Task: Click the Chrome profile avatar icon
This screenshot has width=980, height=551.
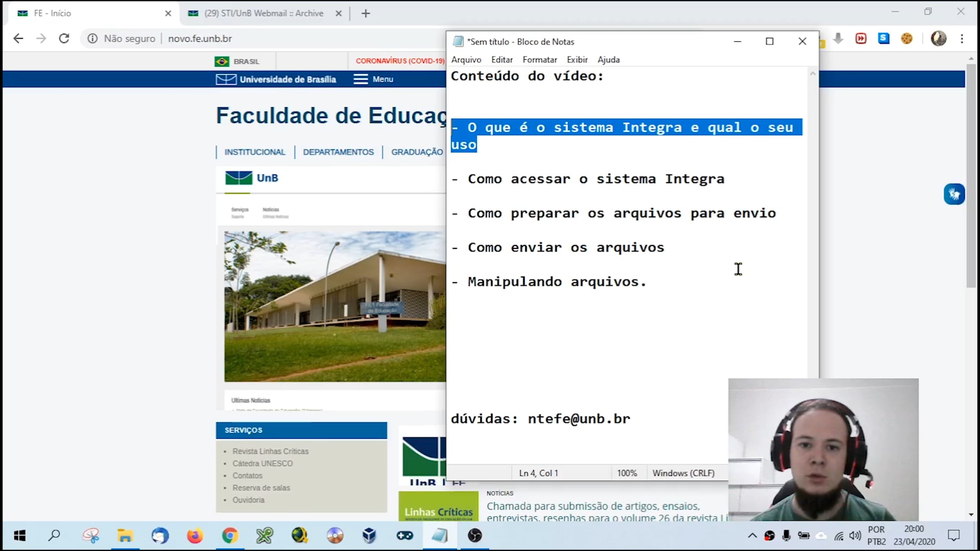Action: click(x=938, y=38)
